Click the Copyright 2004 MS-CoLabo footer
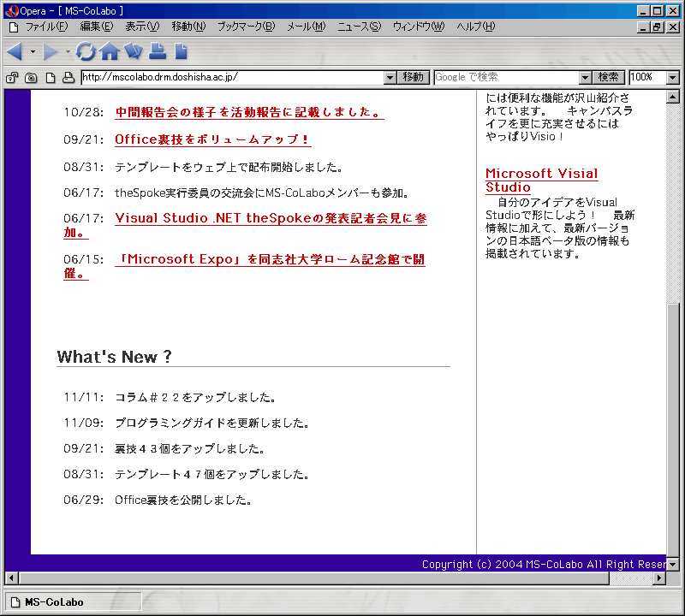The image size is (685, 616). click(544, 565)
